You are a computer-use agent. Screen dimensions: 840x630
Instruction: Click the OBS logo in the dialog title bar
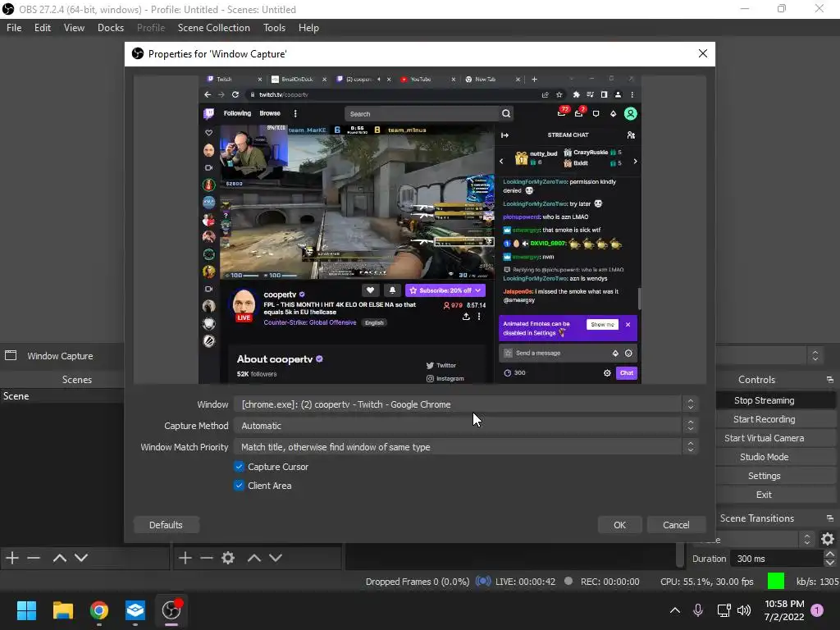138,53
